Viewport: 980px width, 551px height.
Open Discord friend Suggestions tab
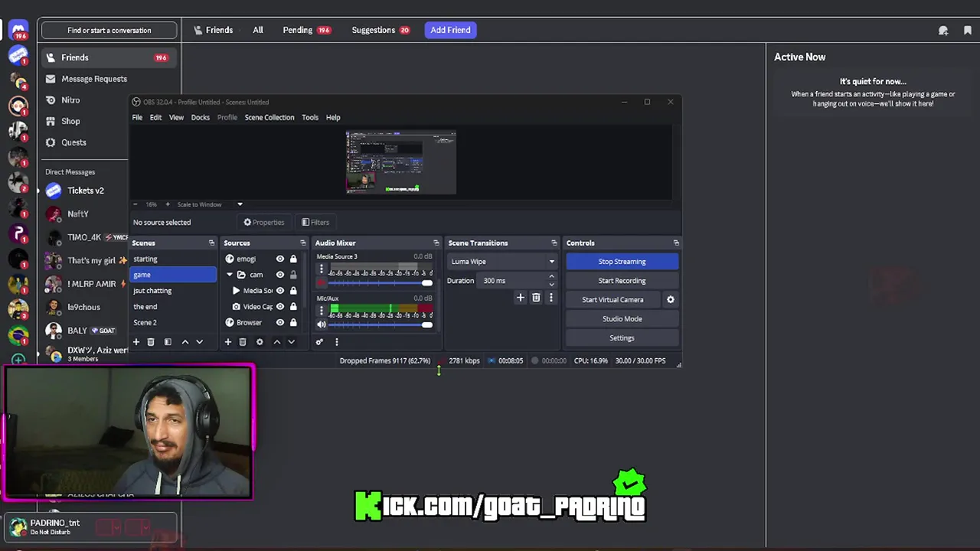381,30
